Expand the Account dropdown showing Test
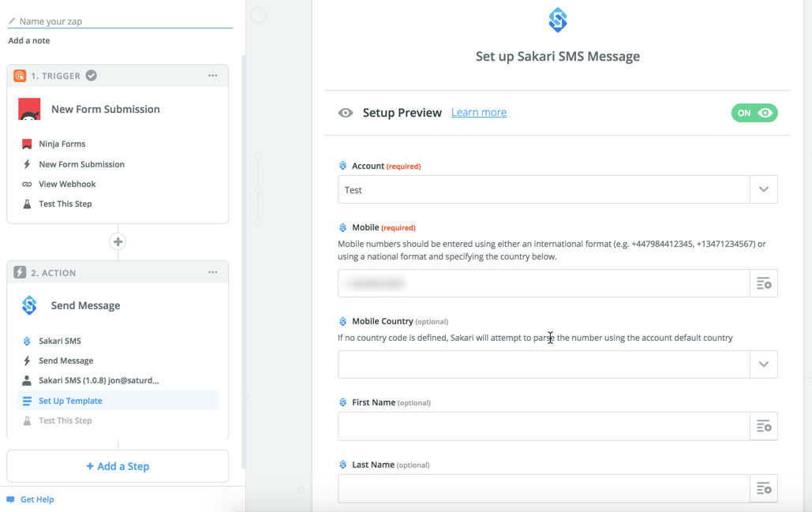Image resolution: width=812 pixels, height=512 pixels. [x=763, y=189]
